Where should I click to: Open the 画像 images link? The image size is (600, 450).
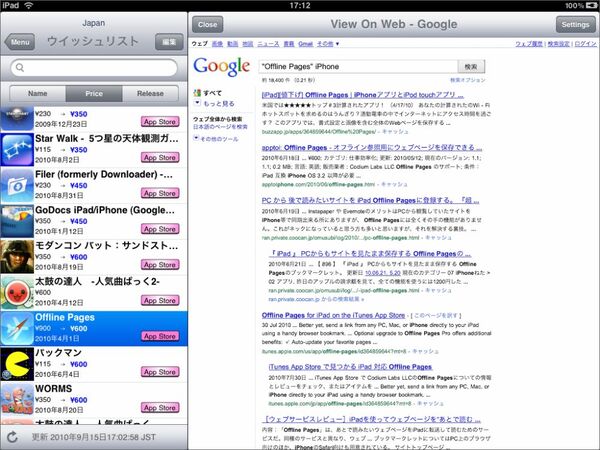pos(217,44)
